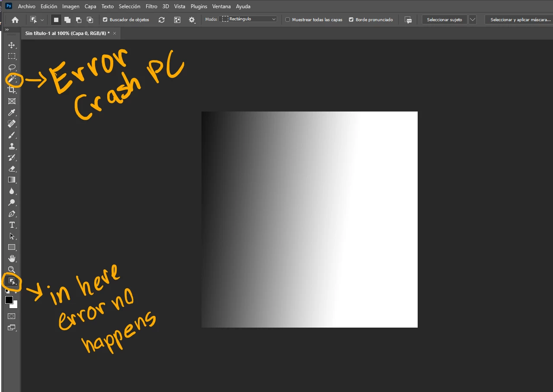Click the Seleccionar sujeto button
553x392 pixels.
444,19
